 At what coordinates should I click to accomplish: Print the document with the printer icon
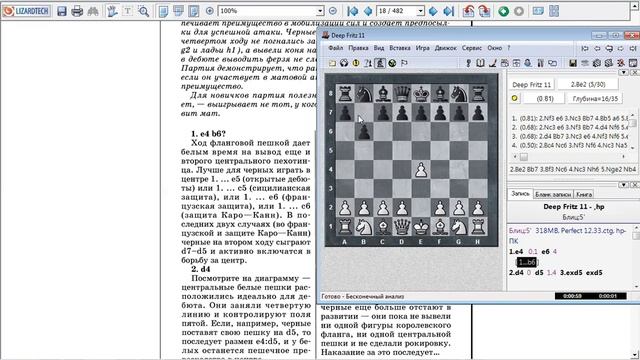coord(77,11)
